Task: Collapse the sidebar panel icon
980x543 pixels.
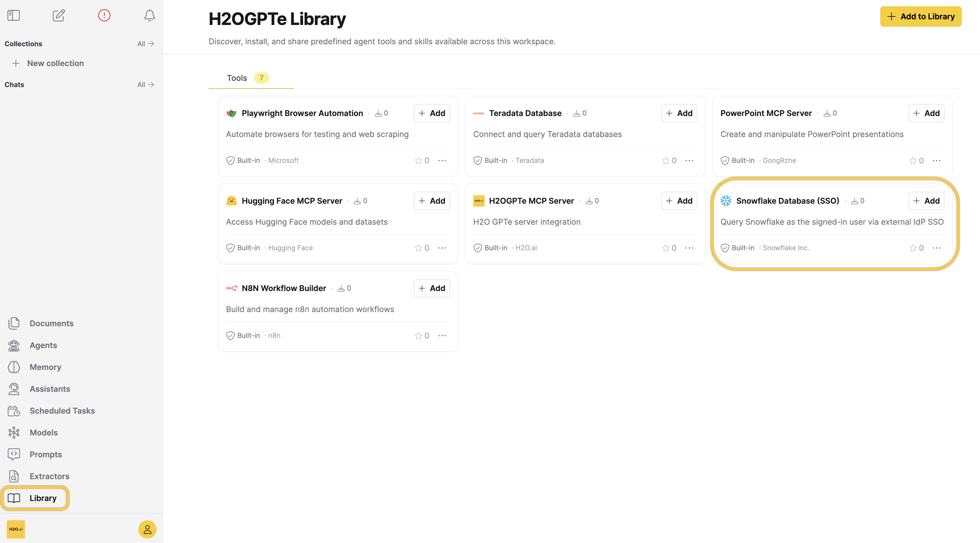Action: pyautogui.click(x=14, y=15)
